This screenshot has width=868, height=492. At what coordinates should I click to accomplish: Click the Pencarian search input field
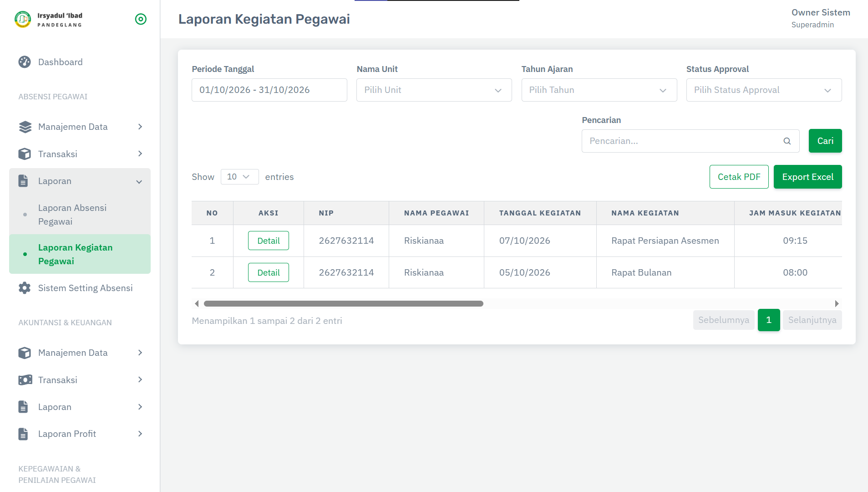pyautogui.click(x=690, y=141)
